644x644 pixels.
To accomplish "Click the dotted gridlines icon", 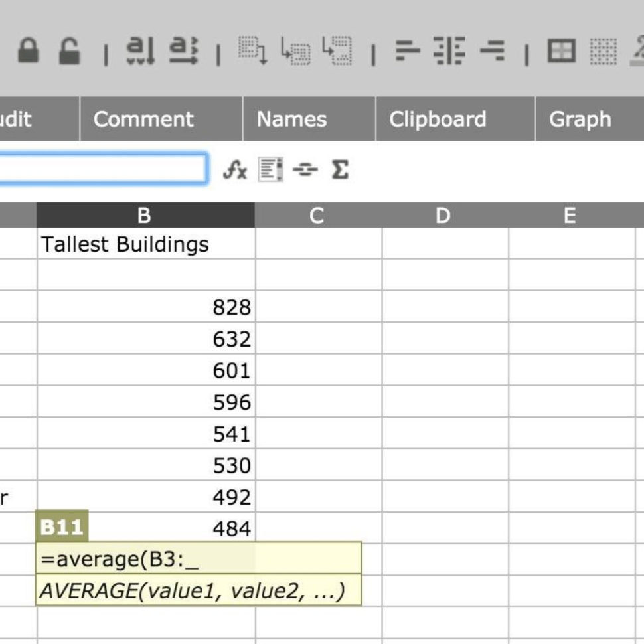I will pos(603,51).
